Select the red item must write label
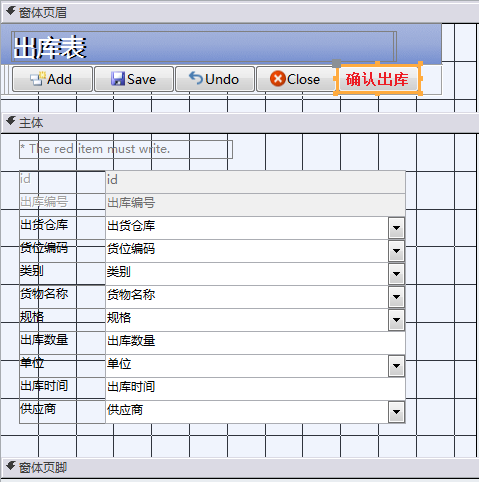This screenshot has height=482, width=479. point(126,149)
